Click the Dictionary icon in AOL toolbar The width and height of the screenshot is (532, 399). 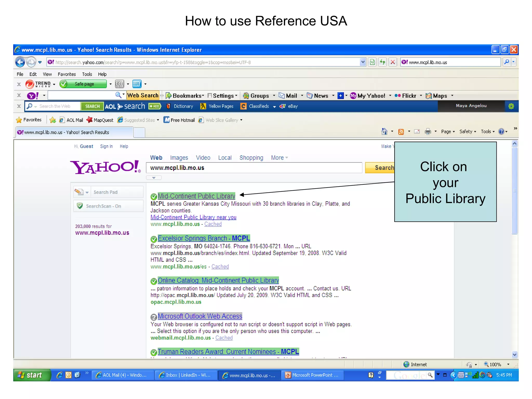(x=168, y=106)
